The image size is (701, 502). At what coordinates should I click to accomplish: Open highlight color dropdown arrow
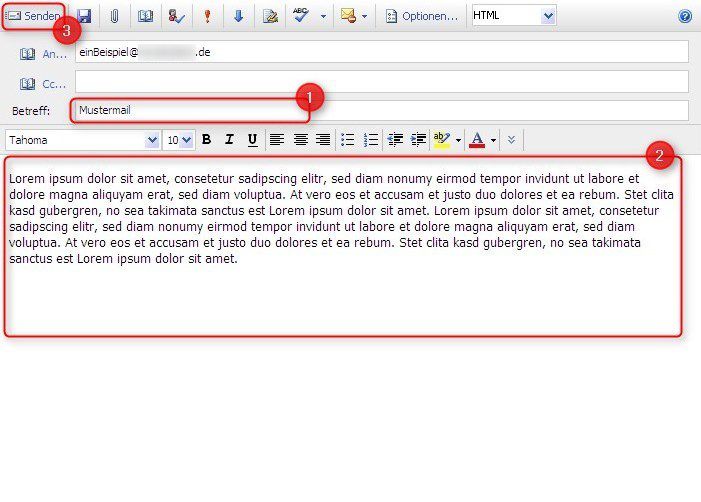point(458,140)
